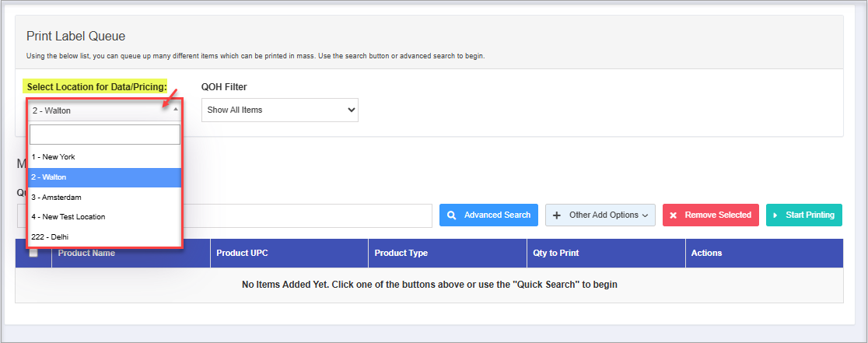This screenshot has height=343, width=868.
Task: Click the plus icon on Other Add Options
Action: pyautogui.click(x=557, y=215)
